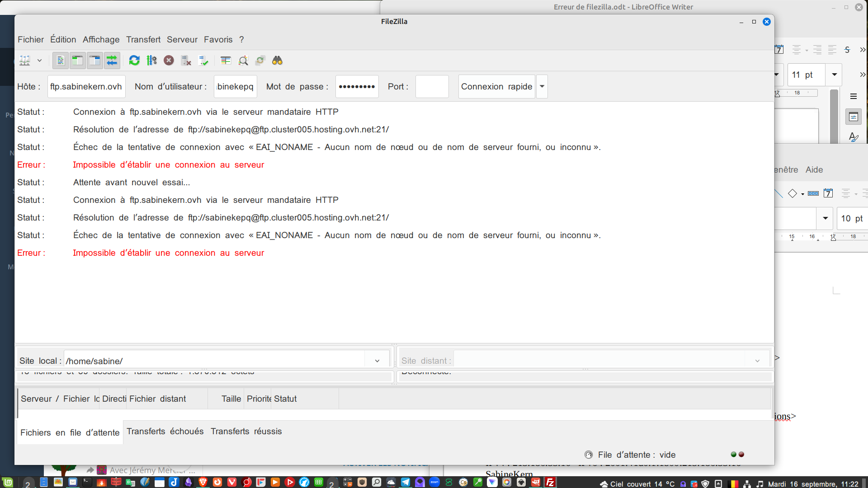Click the FileZilla icon in taskbar
The width and height of the screenshot is (868, 488).
550,482
